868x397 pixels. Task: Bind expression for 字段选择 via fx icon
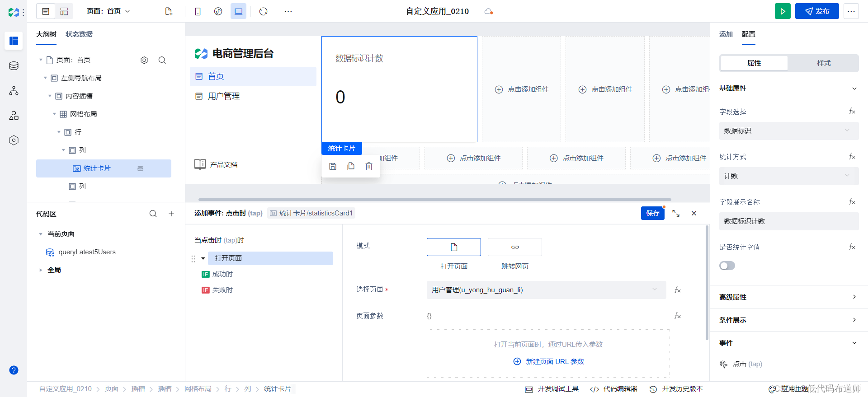(852, 111)
